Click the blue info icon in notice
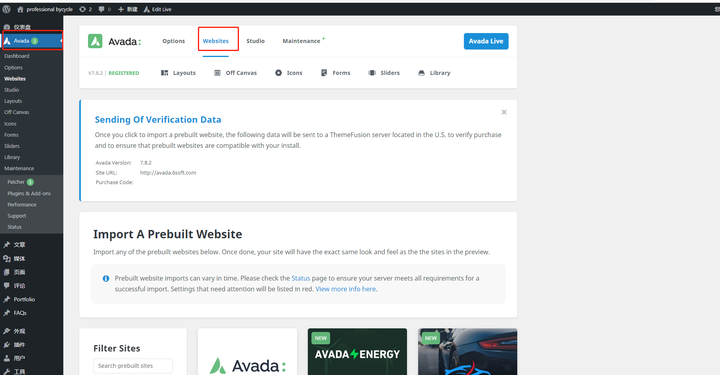The width and height of the screenshot is (720, 375). [106, 279]
